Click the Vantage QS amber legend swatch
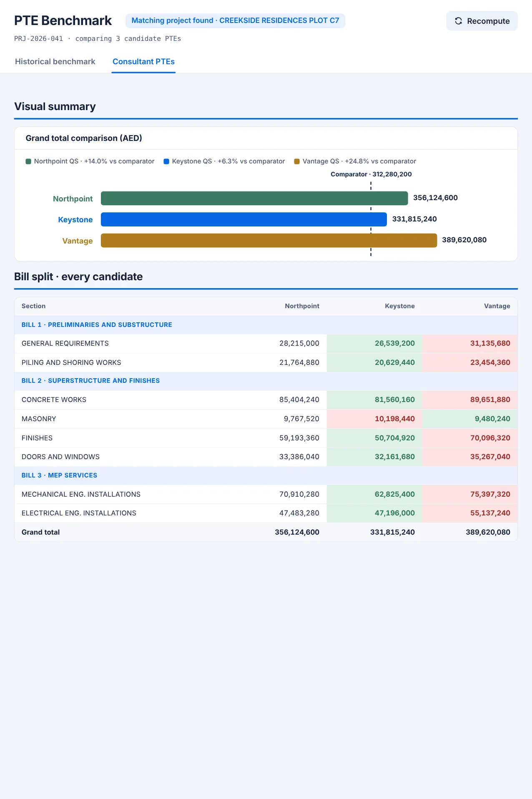Image resolution: width=532 pixels, height=799 pixels. tap(297, 161)
